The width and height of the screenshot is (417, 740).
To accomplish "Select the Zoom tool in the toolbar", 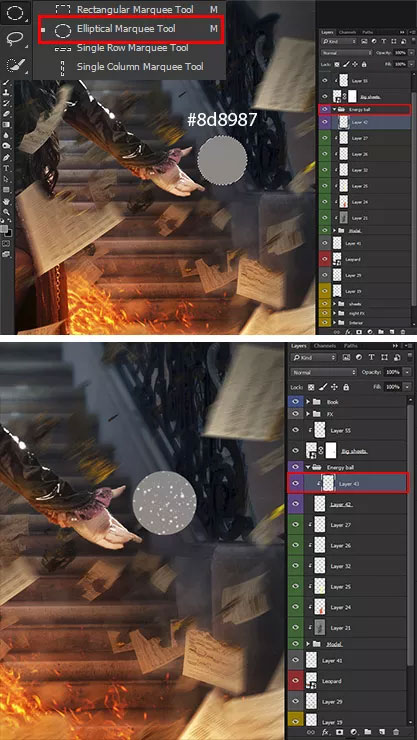I will 6,212.
